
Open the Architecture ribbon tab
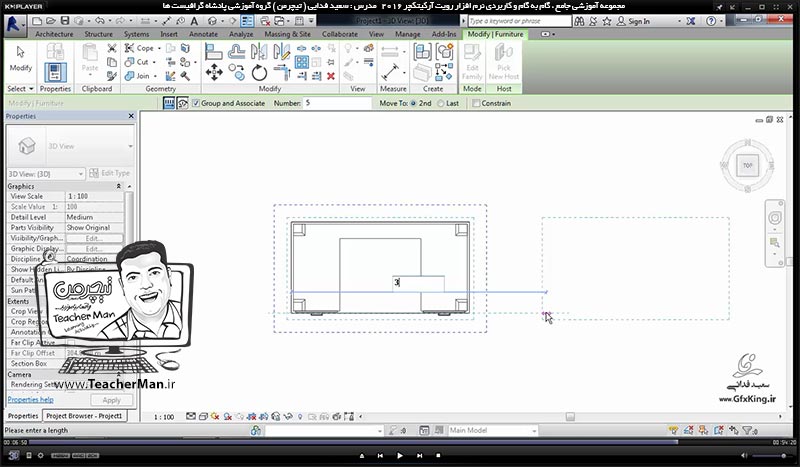point(54,34)
